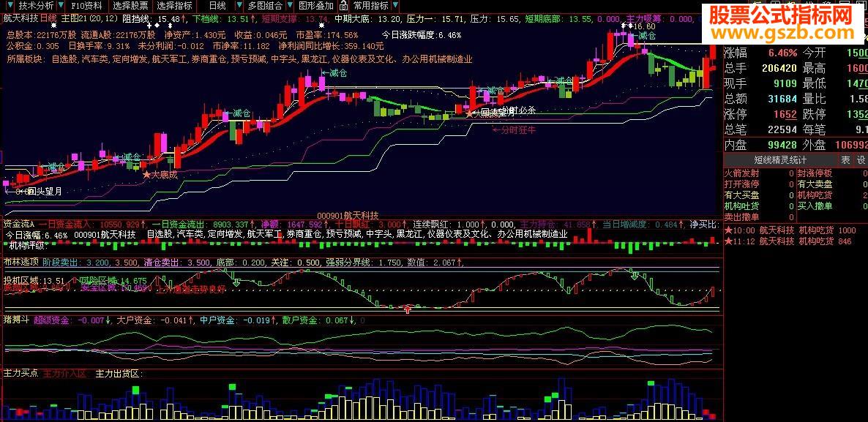Image resolution: width=868 pixels, height=422 pixels.
Task: Expand the dropdown arrow right of 常用指标
Action: [x=395, y=6]
